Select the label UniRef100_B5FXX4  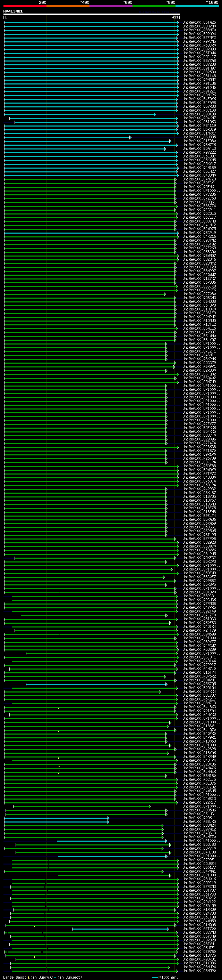pyautogui.click(x=199, y=691)
